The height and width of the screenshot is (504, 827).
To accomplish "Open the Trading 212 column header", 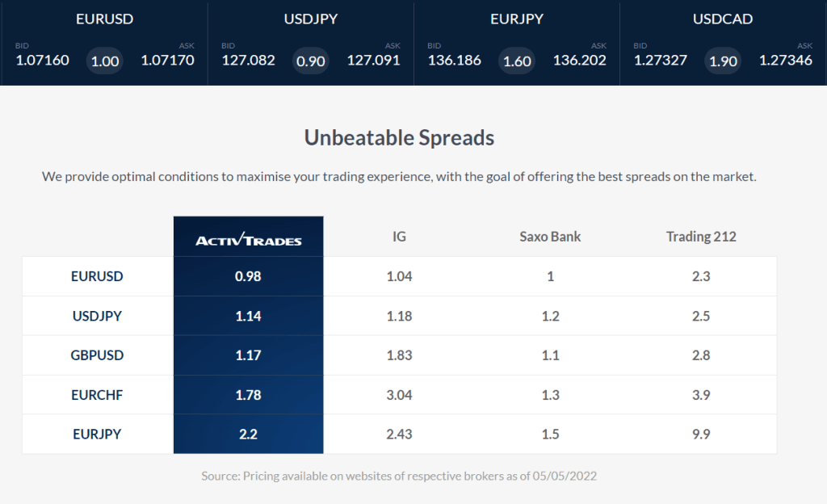I will [701, 237].
